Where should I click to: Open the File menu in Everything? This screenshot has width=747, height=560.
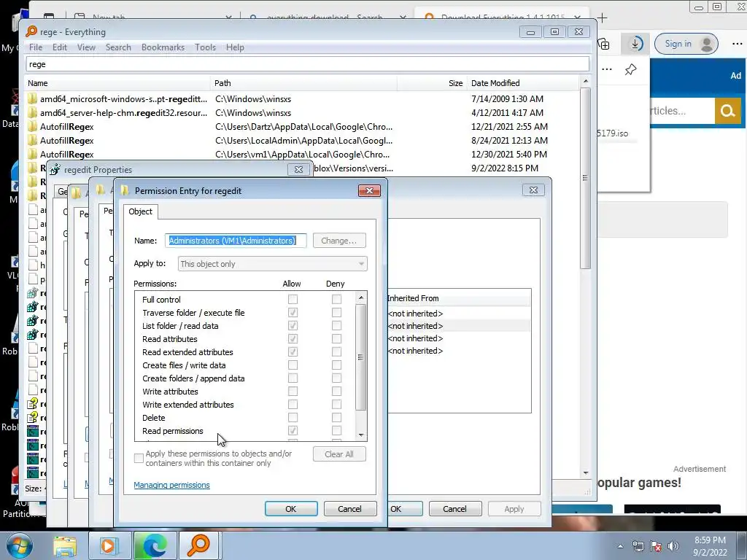35,47
